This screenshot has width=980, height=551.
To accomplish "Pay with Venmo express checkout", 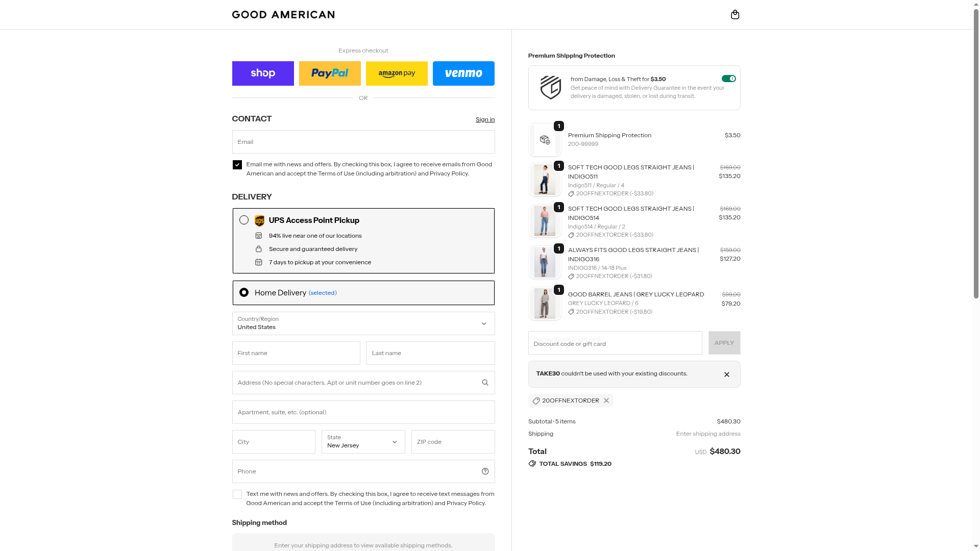I will click(x=463, y=73).
